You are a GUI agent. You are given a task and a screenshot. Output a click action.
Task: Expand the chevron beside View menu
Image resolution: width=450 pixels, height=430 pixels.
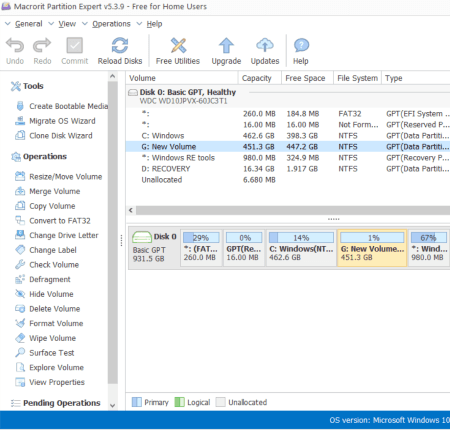(51, 24)
